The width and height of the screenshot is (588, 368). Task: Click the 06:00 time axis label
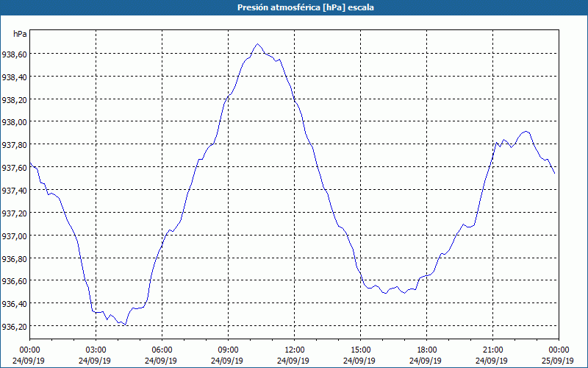162,350
